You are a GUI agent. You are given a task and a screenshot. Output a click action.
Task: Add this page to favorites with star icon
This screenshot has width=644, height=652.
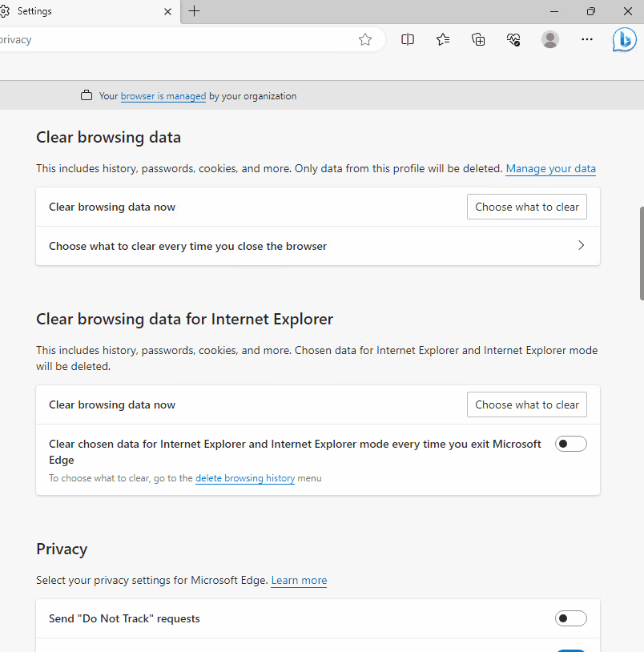[x=365, y=39]
